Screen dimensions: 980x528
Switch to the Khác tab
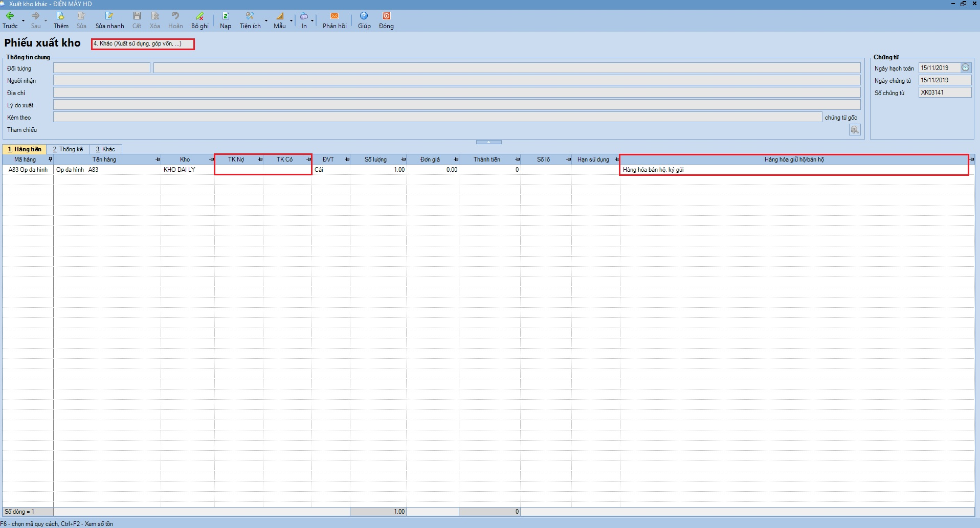(105, 149)
